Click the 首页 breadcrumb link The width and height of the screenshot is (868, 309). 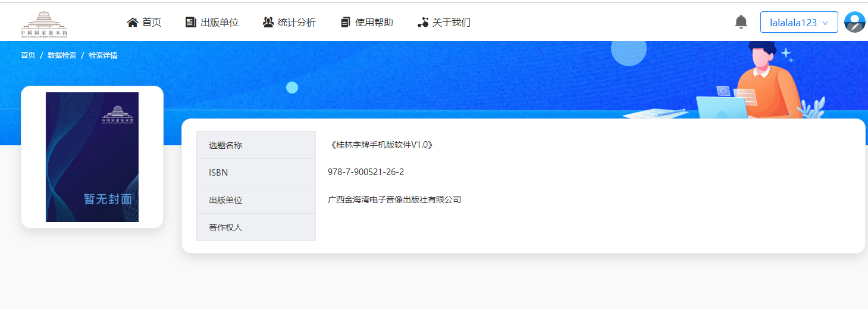coord(28,55)
